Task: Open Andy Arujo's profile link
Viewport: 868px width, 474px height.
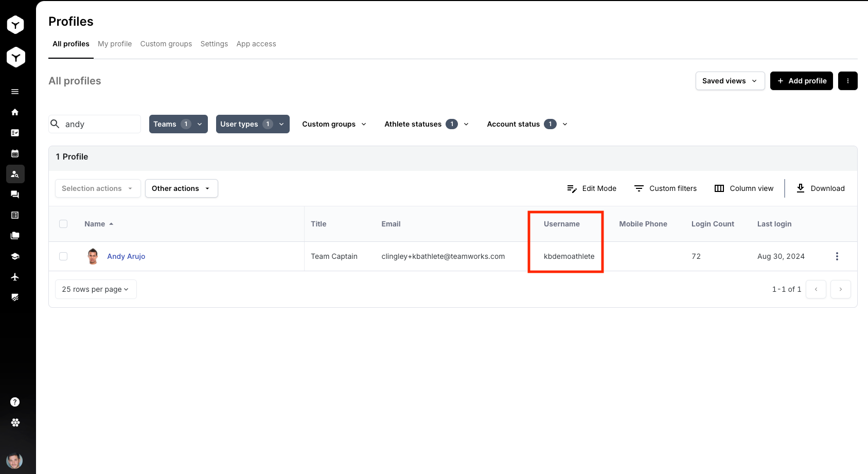Action: tap(126, 256)
